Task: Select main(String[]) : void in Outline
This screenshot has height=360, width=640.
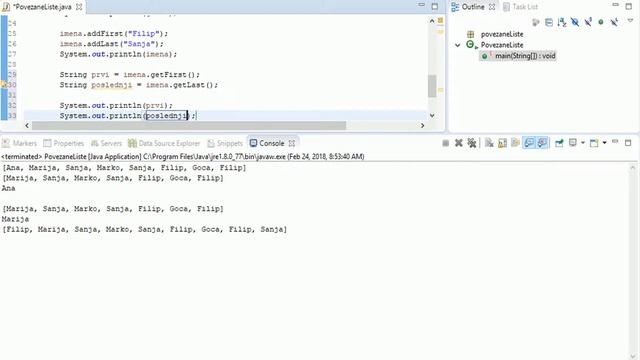Action: [x=525, y=56]
